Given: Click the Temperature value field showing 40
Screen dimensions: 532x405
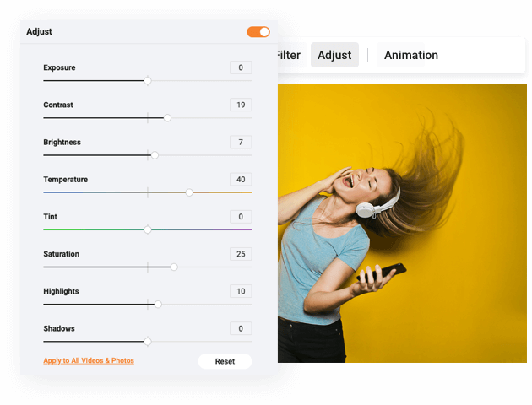Looking at the screenshot, I should click(241, 179).
